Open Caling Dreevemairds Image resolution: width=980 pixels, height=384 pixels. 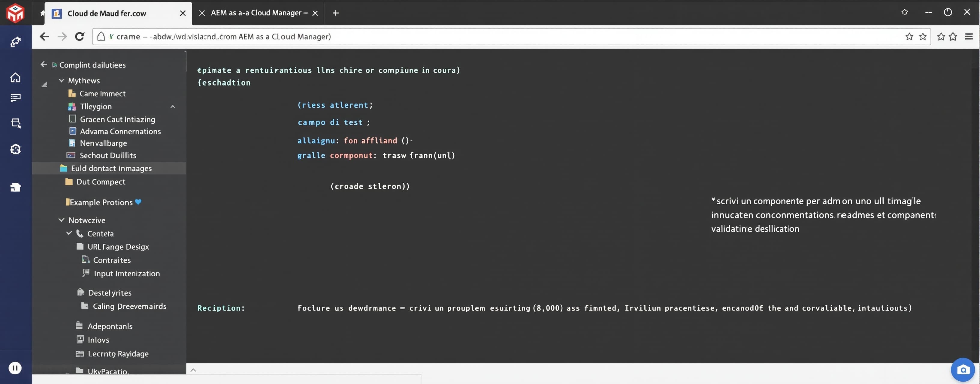click(129, 306)
